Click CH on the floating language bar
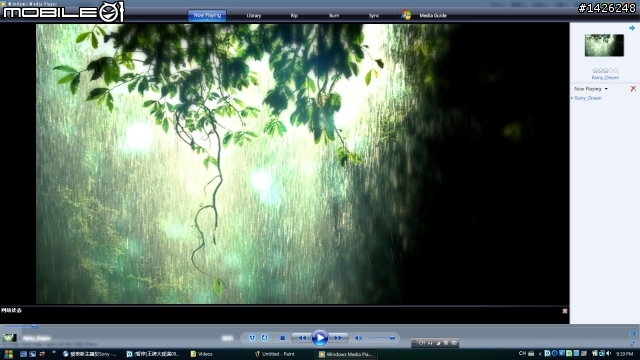 click(422, 343)
